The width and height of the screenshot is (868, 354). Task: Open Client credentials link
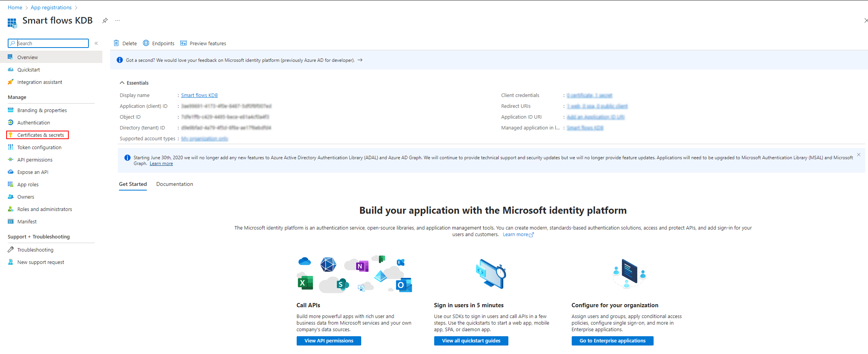point(589,95)
